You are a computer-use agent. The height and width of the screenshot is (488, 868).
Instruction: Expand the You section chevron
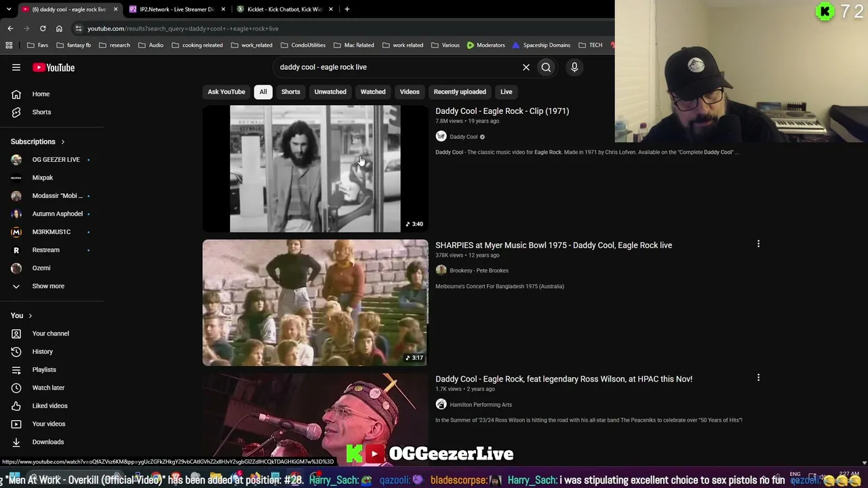(30, 316)
